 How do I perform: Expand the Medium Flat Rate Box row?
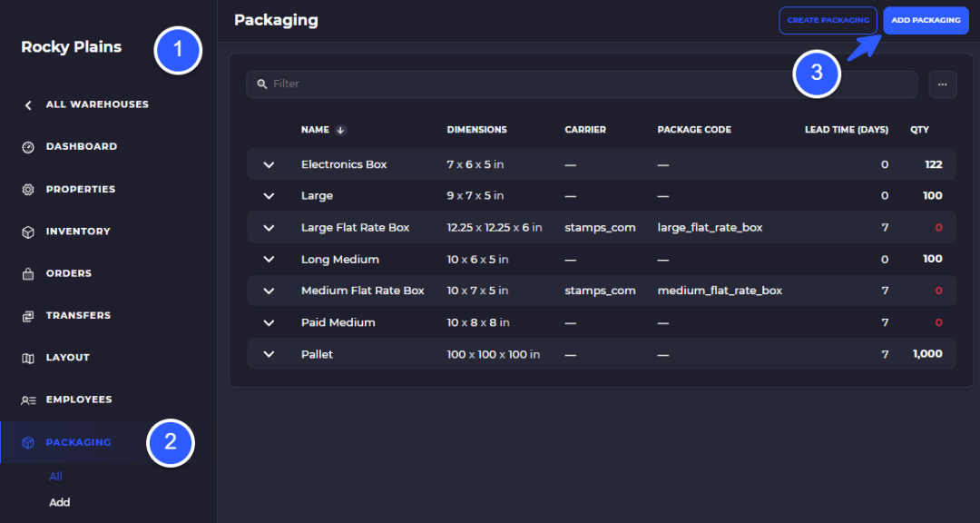(x=269, y=291)
